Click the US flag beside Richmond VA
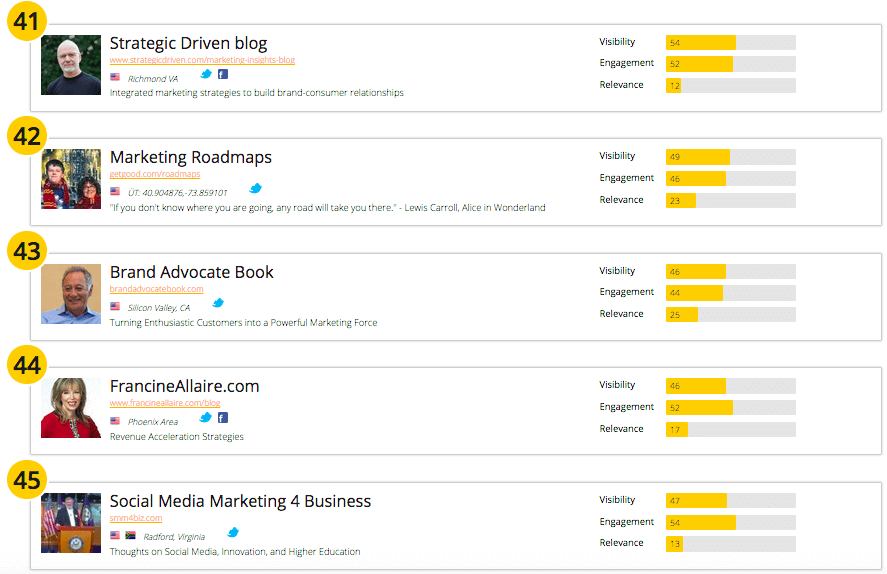Screen dimensions: 887x574 [x=115, y=77]
